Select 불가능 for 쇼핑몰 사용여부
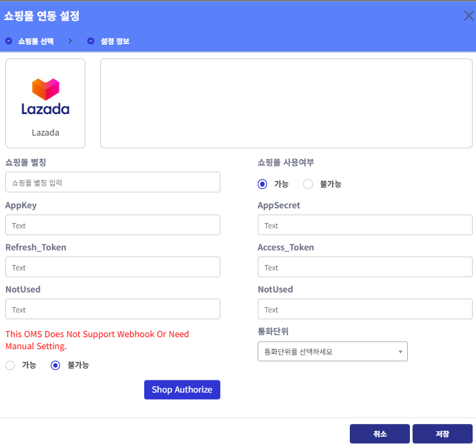 (x=308, y=184)
